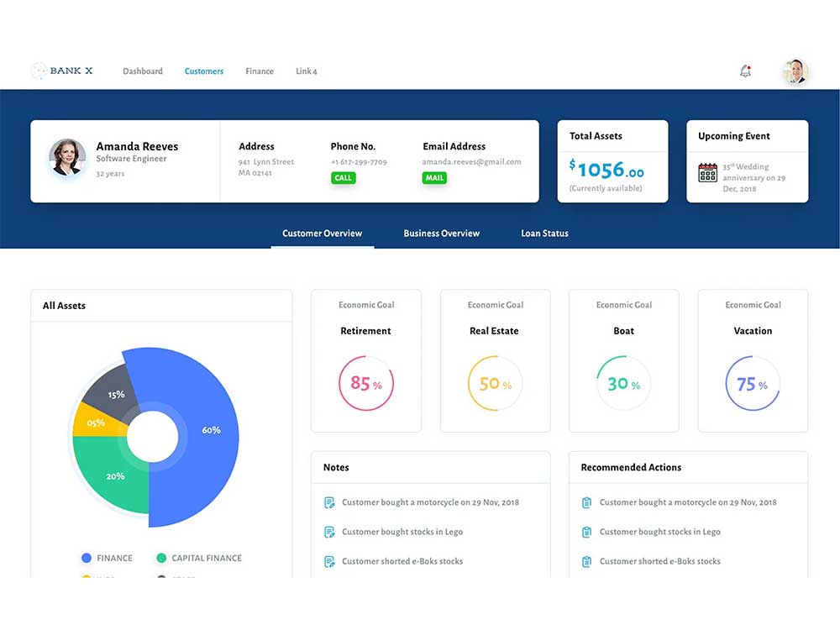Click the Amanda Reeves name heading
This screenshot has height=630, width=840.
pyautogui.click(x=137, y=146)
